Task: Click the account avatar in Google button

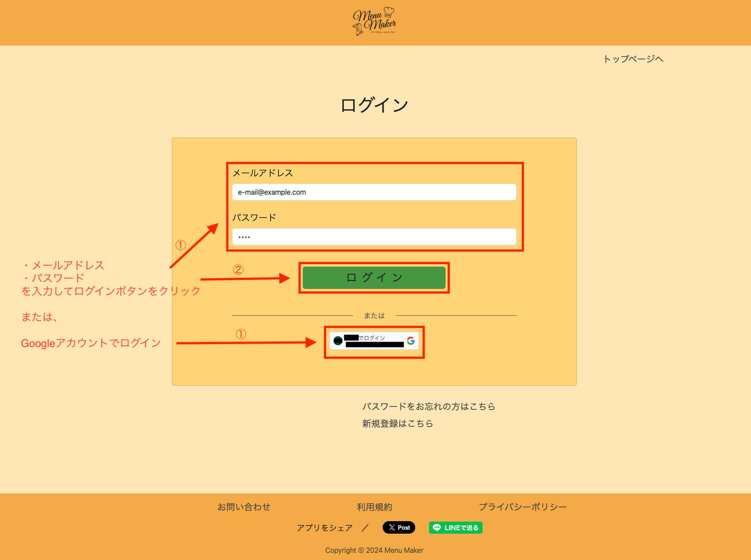Action: 338,341
